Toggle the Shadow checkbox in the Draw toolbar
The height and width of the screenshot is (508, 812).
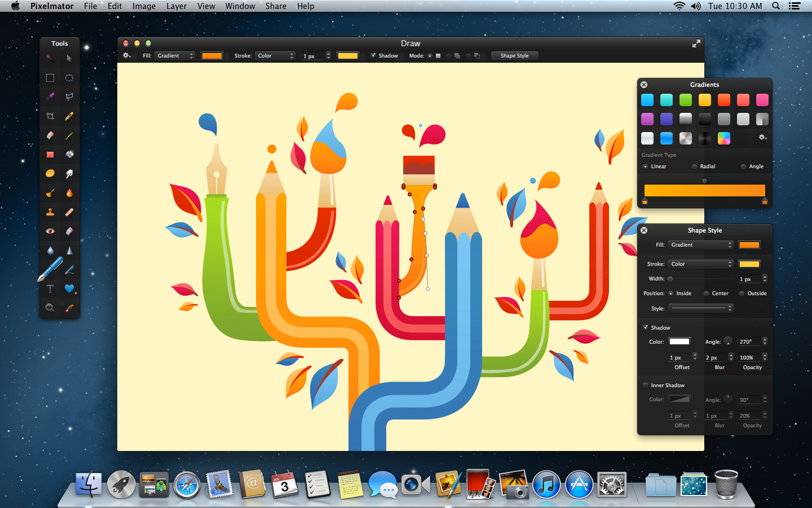point(373,55)
